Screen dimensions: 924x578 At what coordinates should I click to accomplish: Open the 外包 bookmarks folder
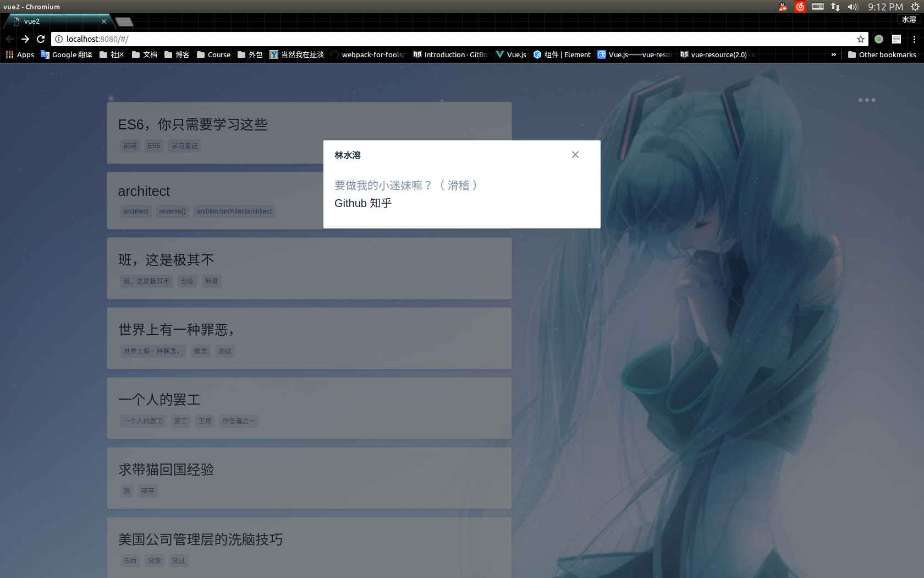250,54
